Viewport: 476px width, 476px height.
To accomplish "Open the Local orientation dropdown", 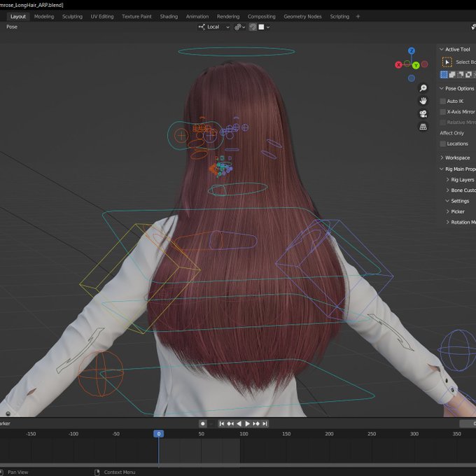I will (x=214, y=27).
